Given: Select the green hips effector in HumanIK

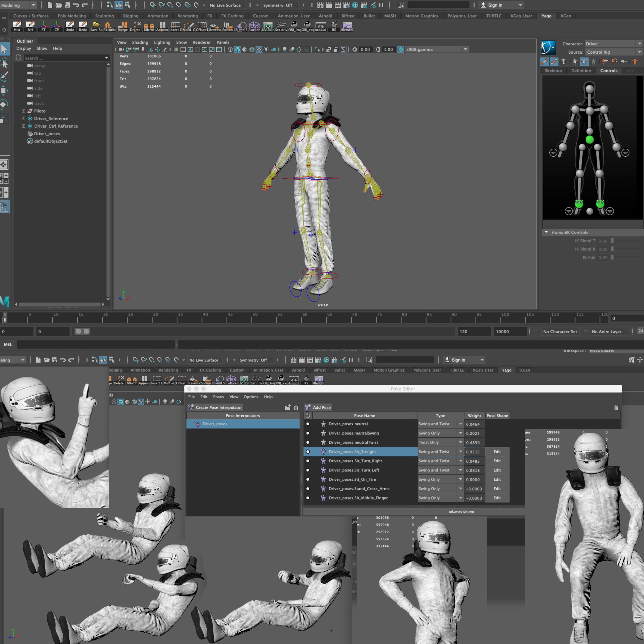Looking at the screenshot, I should 589,140.
